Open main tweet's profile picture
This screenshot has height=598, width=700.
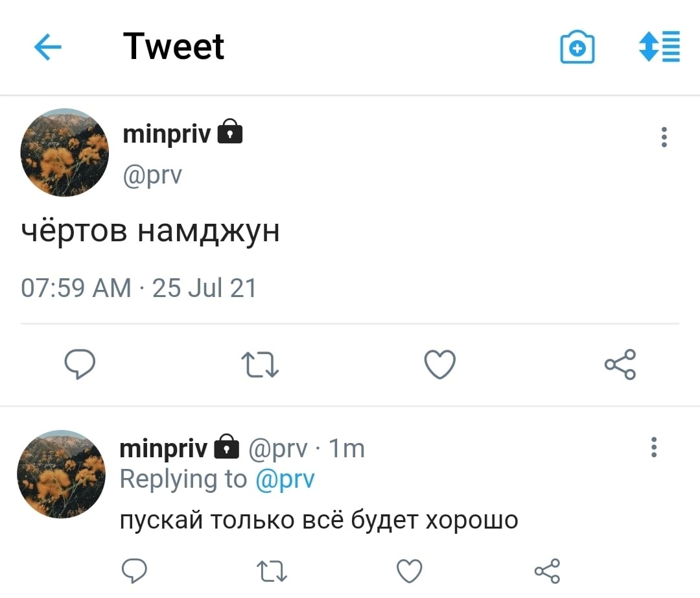[65, 152]
